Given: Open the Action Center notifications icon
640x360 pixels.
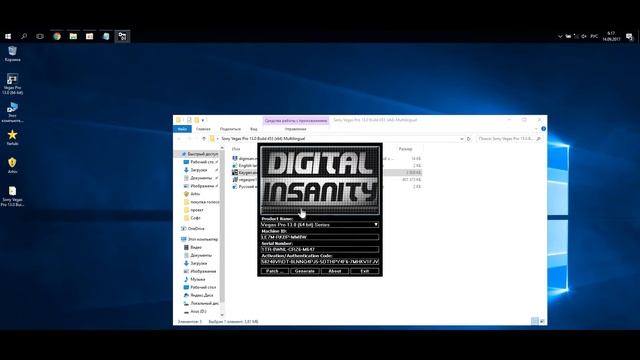Looking at the screenshot, I should (x=629, y=37).
